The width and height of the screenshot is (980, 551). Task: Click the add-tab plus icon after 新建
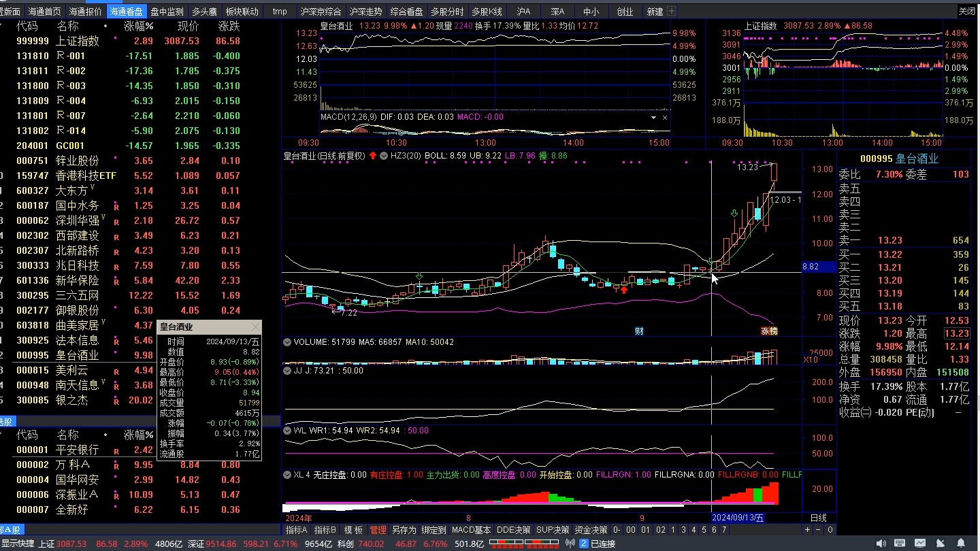click(x=672, y=12)
